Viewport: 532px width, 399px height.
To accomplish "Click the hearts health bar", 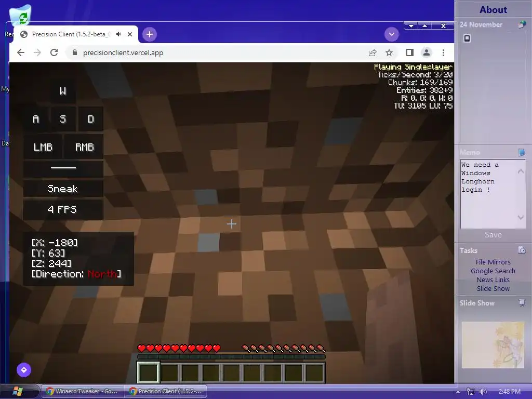I will click(179, 348).
